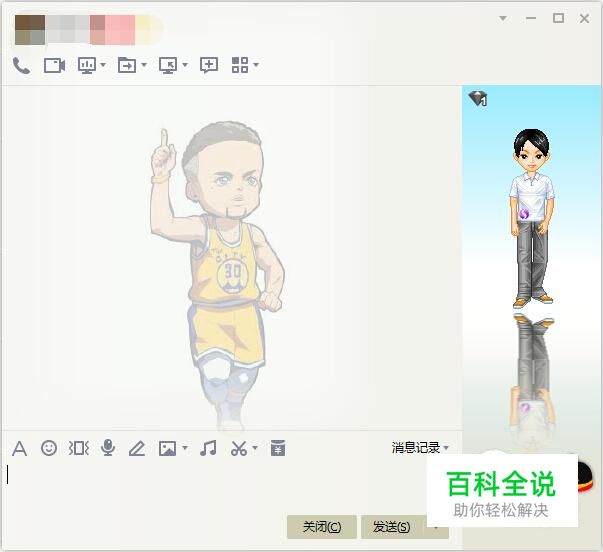603x552 pixels.
Task: Open the emoji smiley picker
Action: click(49, 448)
